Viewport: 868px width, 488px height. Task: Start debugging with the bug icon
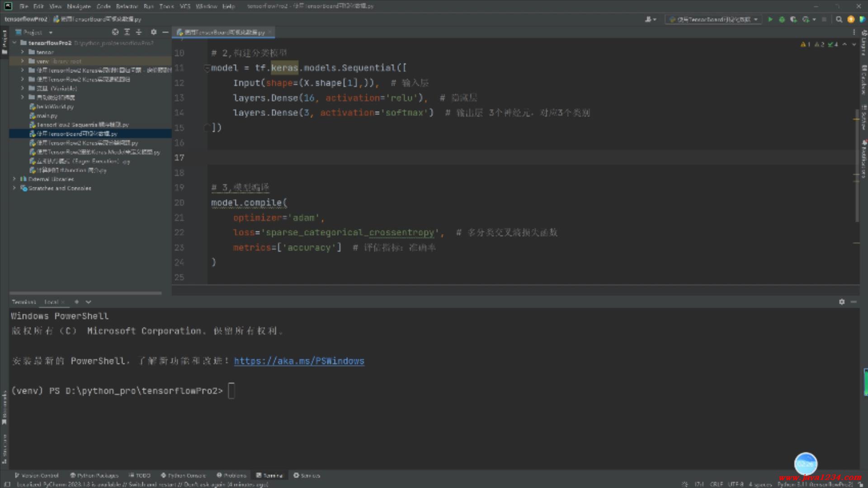(x=782, y=19)
